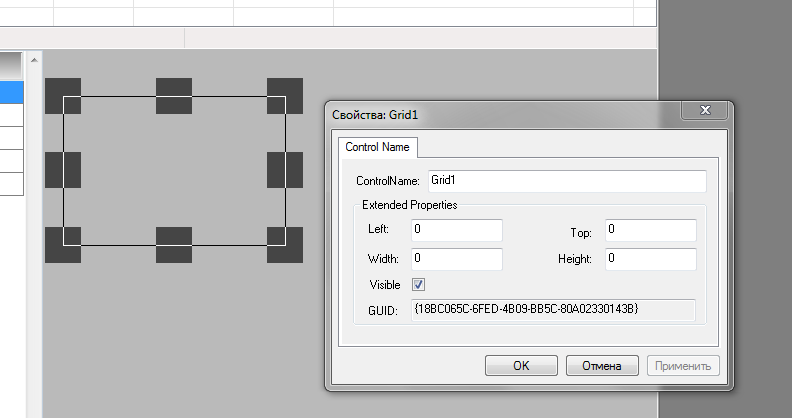Viewport: 792px width, 418px height.
Task: Click the Отмена button
Action: click(602, 365)
